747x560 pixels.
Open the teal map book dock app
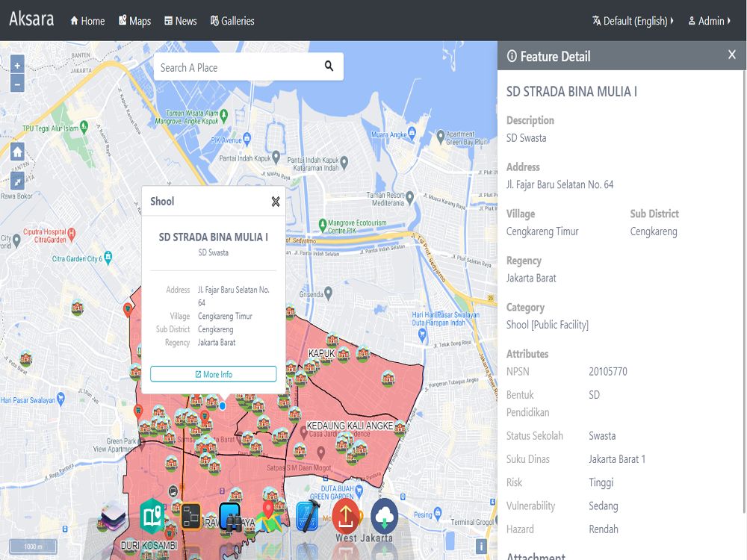point(152,516)
